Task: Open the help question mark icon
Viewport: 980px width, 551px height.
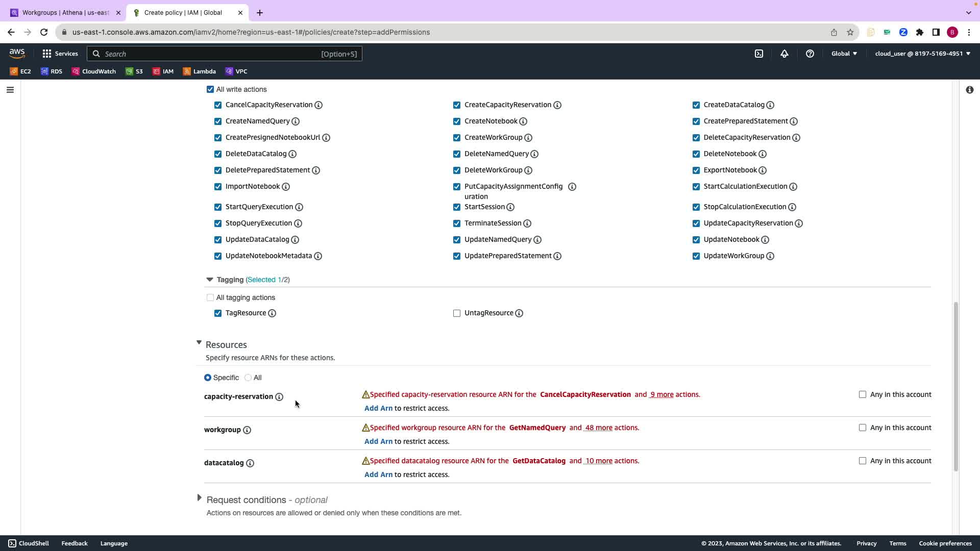Action: click(x=810, y=54)
